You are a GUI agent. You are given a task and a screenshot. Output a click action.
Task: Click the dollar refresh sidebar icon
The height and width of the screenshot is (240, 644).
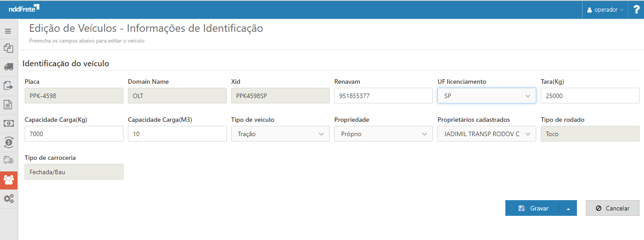[8, 142]
